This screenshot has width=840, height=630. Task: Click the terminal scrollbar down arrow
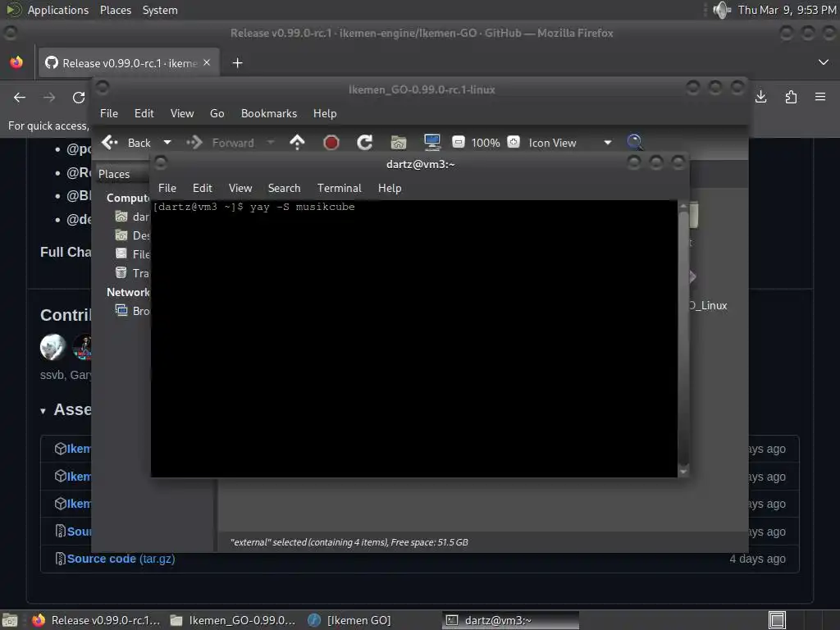[683, 472]
